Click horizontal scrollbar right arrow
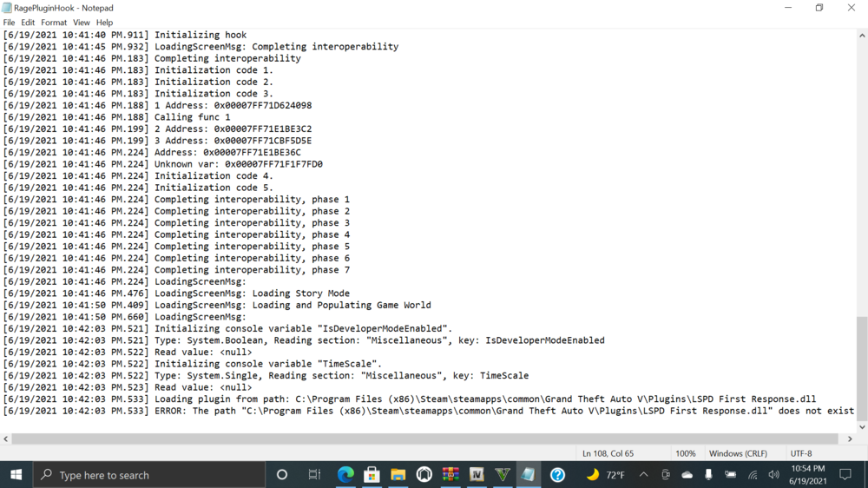 click(x=850, y=439)
